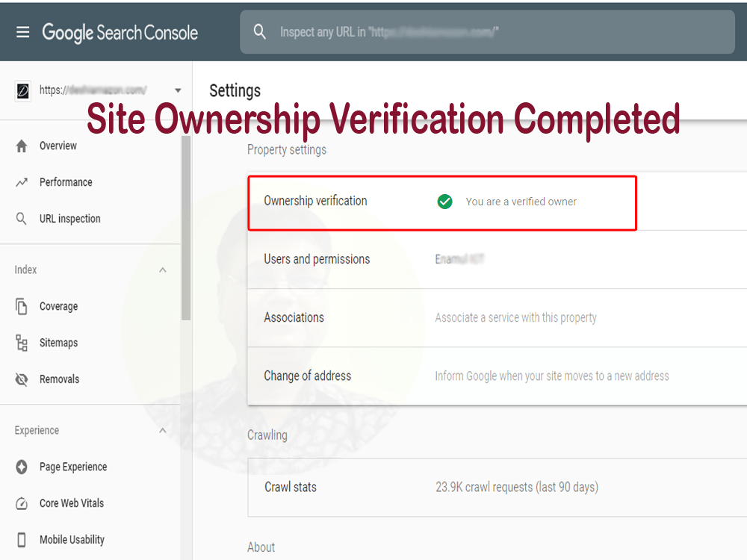
Task: Click the green verified checkmark icon
Action: [x=445, y=202]
